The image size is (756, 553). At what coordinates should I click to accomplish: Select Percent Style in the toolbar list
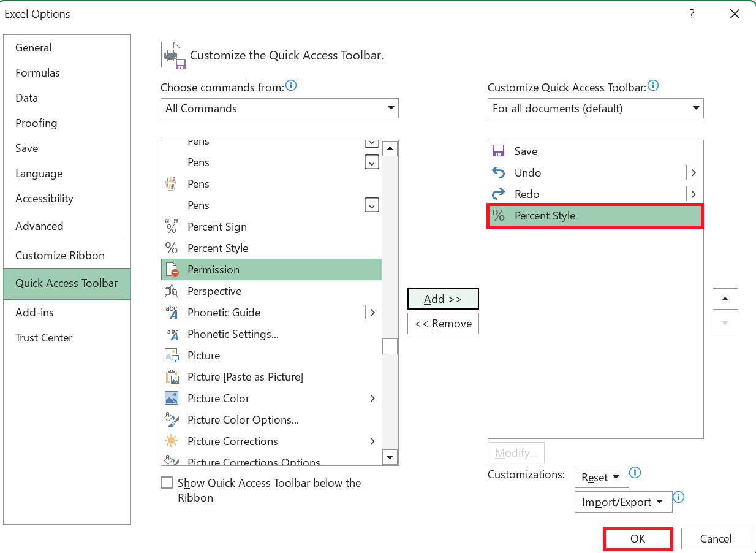point(595,216)
